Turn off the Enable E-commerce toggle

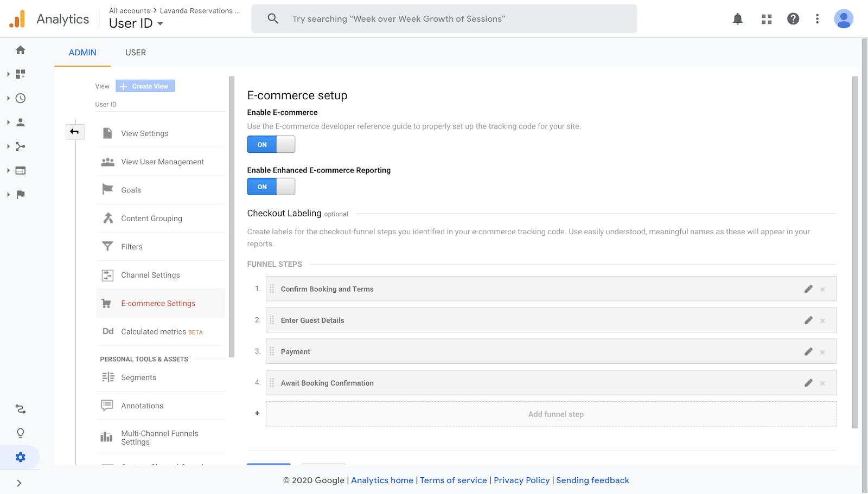pyautogui.click(x=271, y=144)
